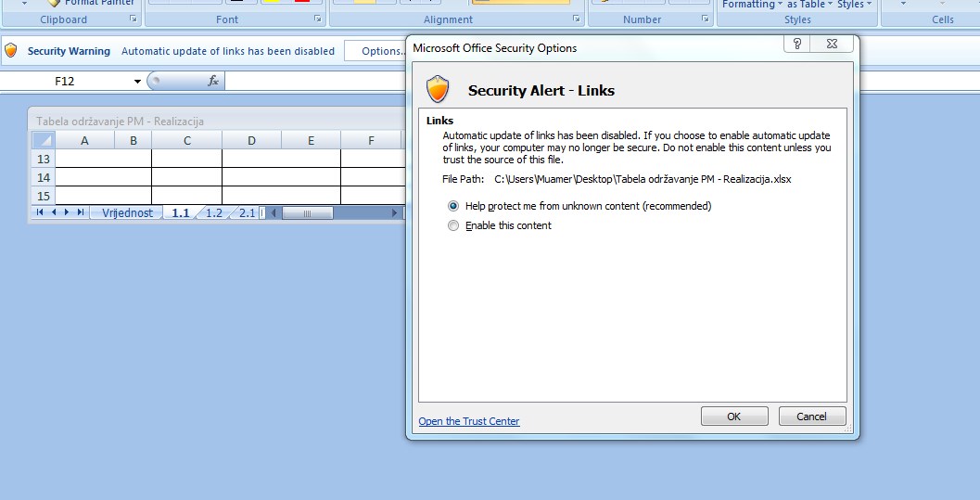Open the Conditional Formatting dropdown
Viewport: 980px width, 500px height.
752,5
